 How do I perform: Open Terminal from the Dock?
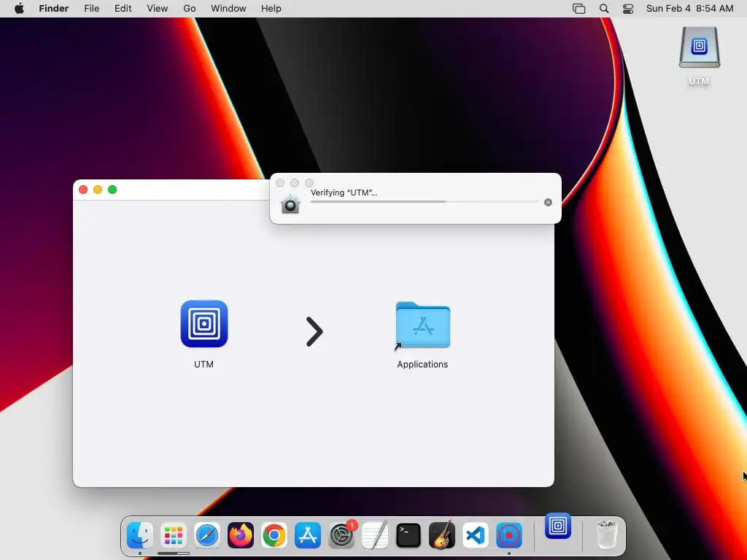(x=409, y=535)
